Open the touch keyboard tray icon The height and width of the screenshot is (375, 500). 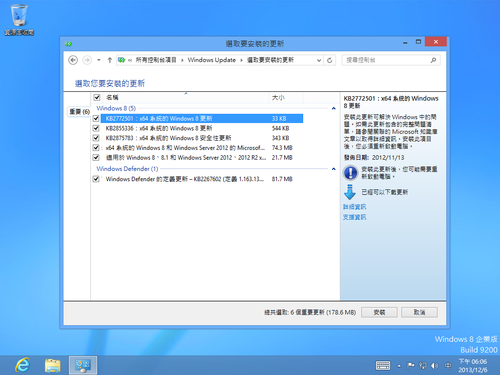[383, 366]
